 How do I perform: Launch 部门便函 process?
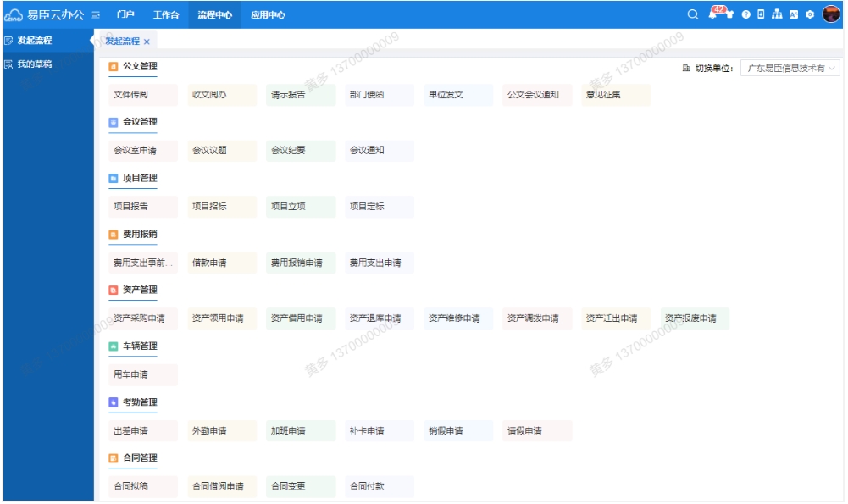click(x=380, y=95)
